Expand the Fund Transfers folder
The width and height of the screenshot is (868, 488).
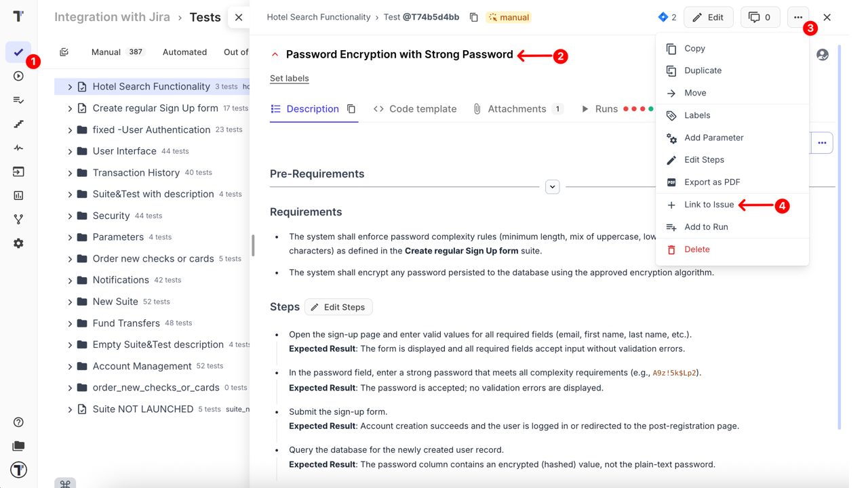tap(70, 323)
